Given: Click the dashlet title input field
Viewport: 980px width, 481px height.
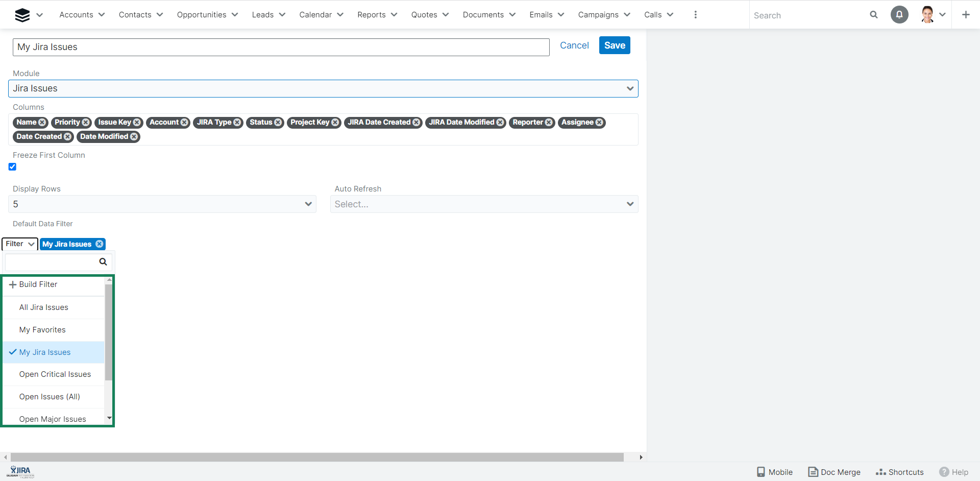Looking at the screenshot, I should click(x=281, y=47).
